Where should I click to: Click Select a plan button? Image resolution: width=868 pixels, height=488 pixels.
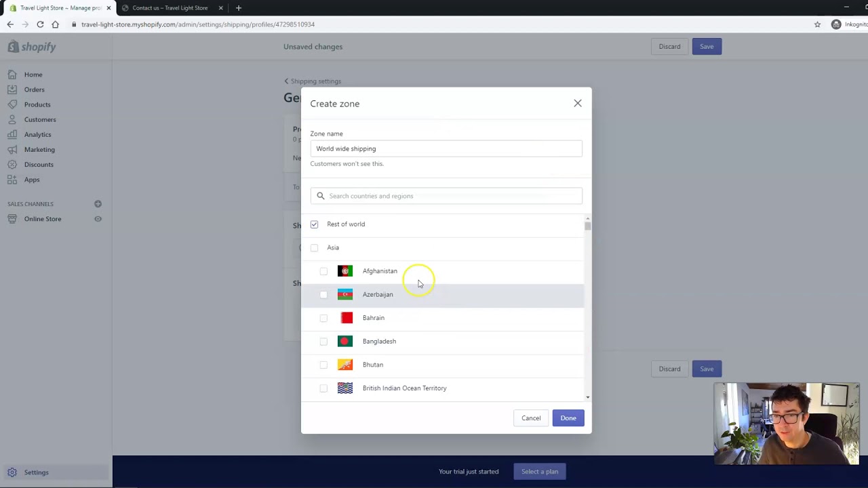tap(540, 472)
